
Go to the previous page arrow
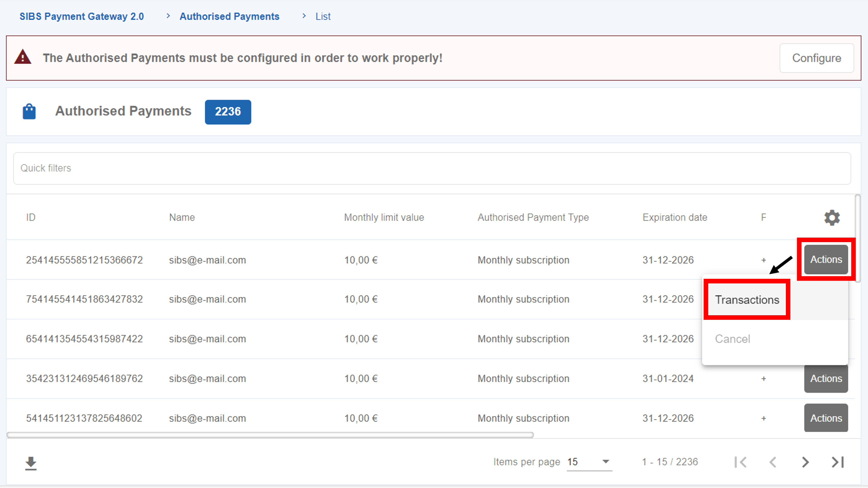(x=773, y=462)
